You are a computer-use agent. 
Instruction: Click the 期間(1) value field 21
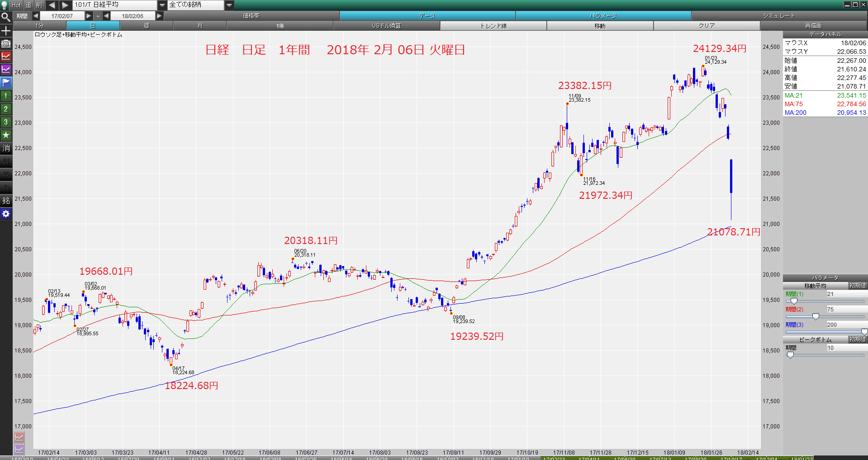click(846, 294)
